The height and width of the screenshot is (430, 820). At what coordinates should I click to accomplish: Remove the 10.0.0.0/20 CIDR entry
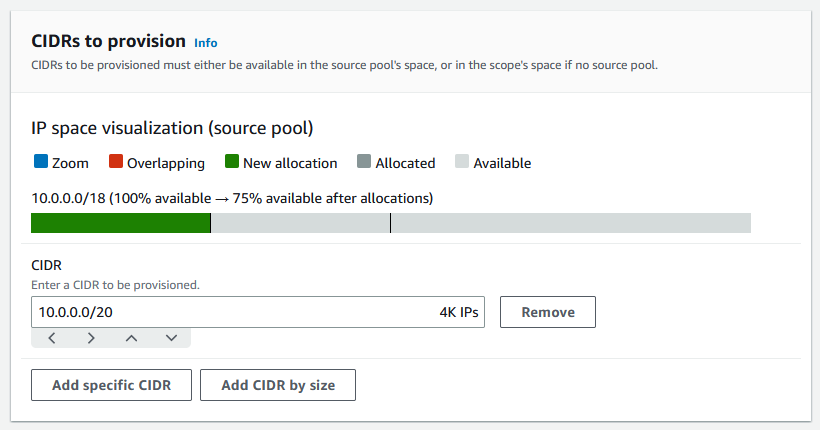pos(548,312)
